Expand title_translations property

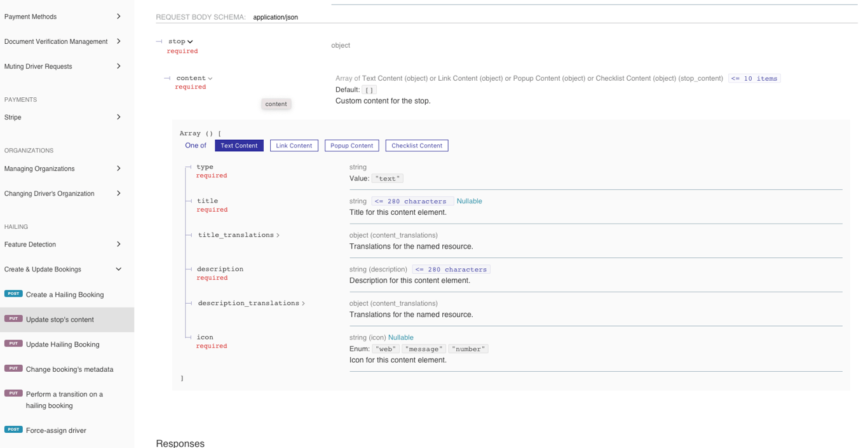click(239, 235)
